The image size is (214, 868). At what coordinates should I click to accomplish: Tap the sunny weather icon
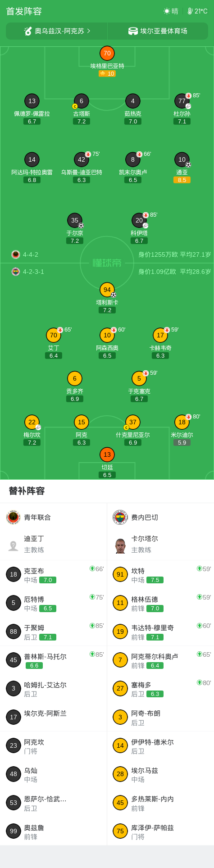[x=167, y=11]
